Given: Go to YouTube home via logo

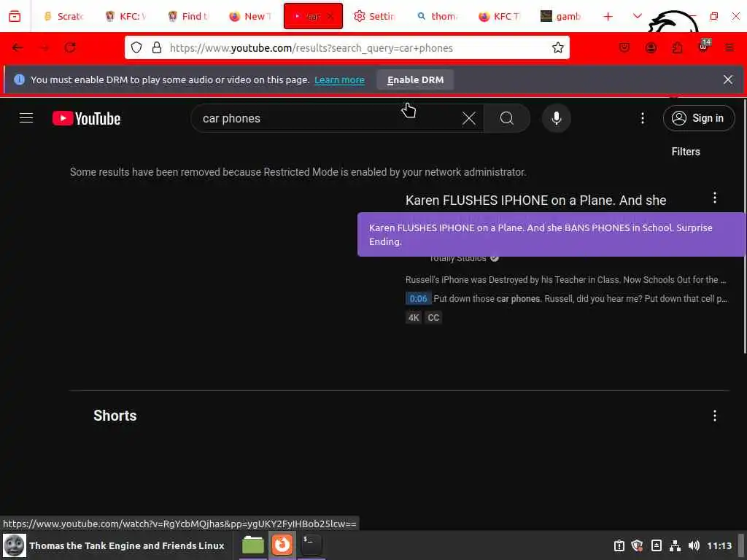Looking at the screenshot, I should (x=86, y=118).
